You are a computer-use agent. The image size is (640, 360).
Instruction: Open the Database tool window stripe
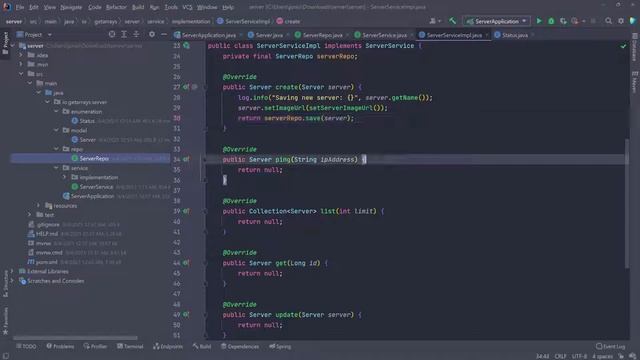(x=635, y=47)
